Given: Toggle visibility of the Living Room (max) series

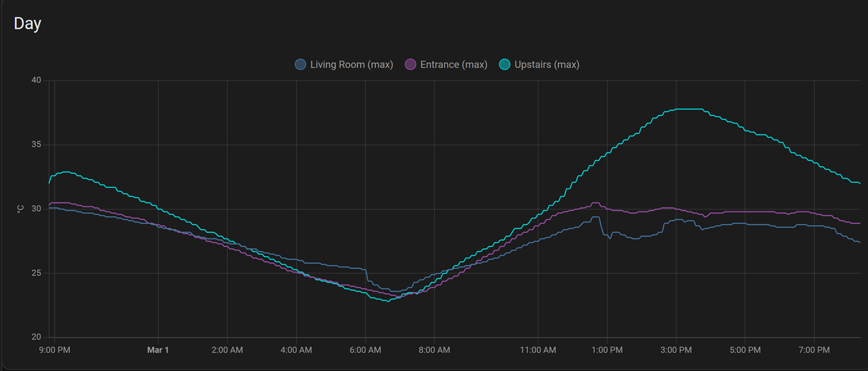Looking at the screenshot, I should click(343, 64).
